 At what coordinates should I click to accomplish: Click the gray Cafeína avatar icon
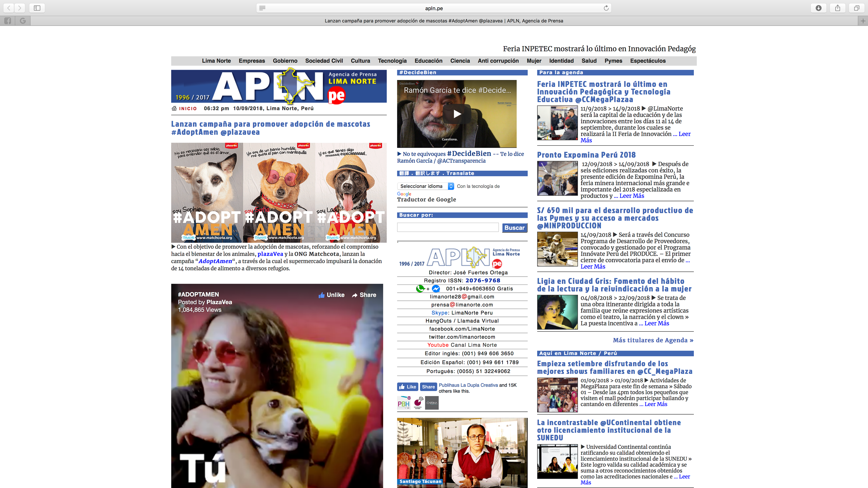point(432,403)
